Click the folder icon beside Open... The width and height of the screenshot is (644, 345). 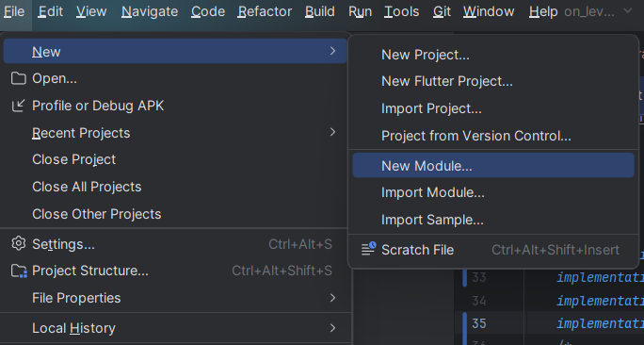click(x=19, y=78)
